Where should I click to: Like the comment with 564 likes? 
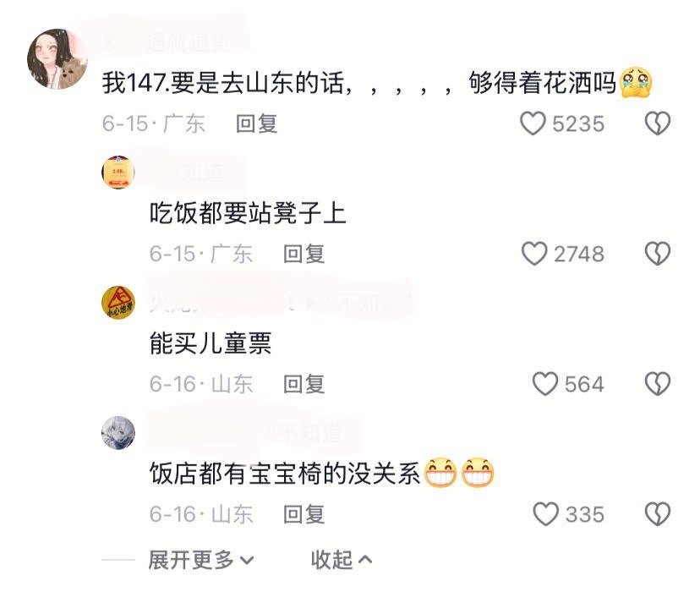[x=545, y=384]
